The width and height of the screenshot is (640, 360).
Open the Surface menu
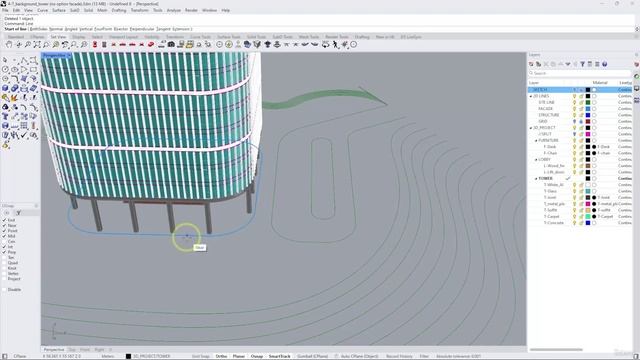click(59, 10)
